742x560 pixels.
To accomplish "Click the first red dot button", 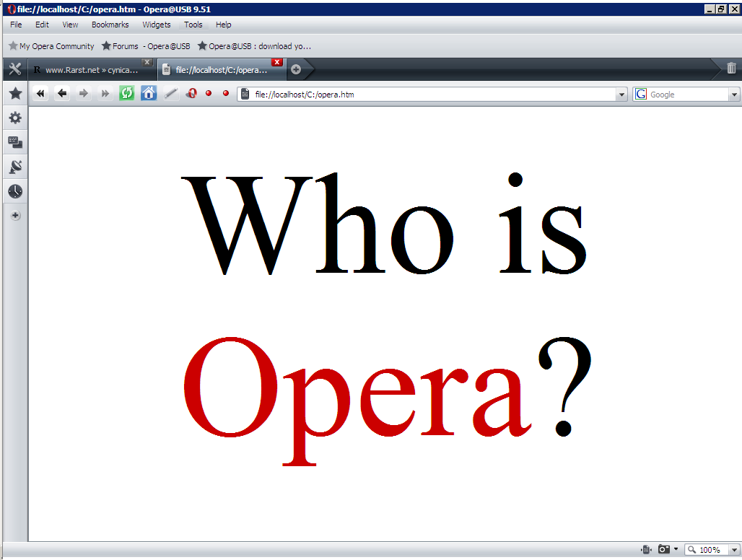I will click(209, 93).
